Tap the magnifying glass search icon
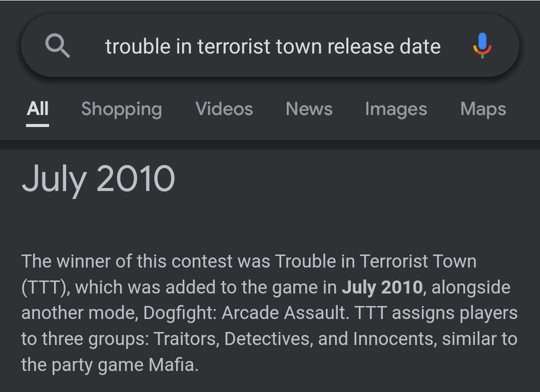Screen dimensions: 540x392 (58, 46)
